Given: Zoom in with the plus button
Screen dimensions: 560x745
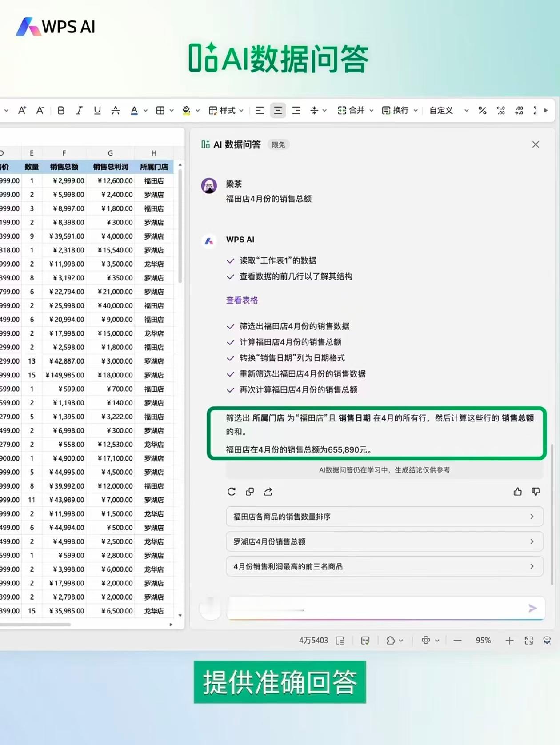Looking at the screenshot, I should tap(509, 641).
